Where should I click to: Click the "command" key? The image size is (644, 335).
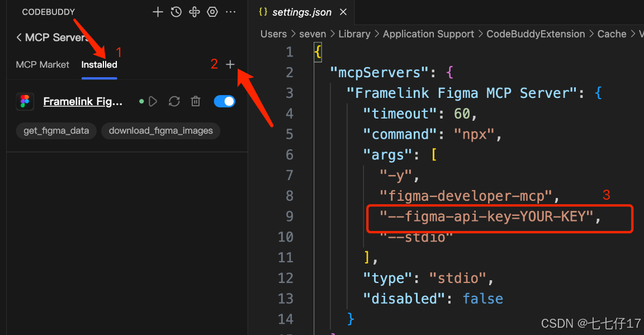pos(400,134)
